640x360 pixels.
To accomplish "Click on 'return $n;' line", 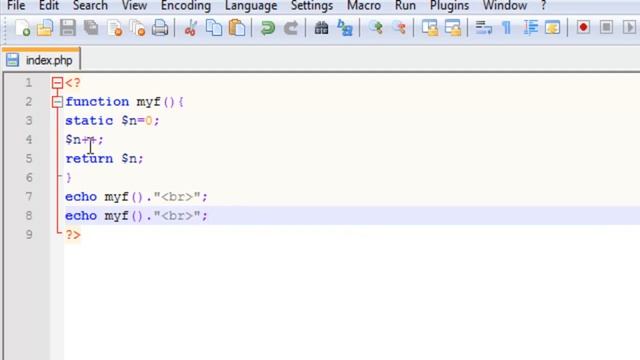I will pyautogui.click(x=104, y=158).
